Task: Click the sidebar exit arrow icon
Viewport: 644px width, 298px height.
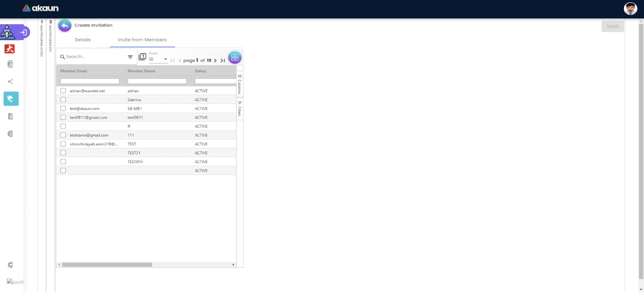Action: (x=24, y=32)
